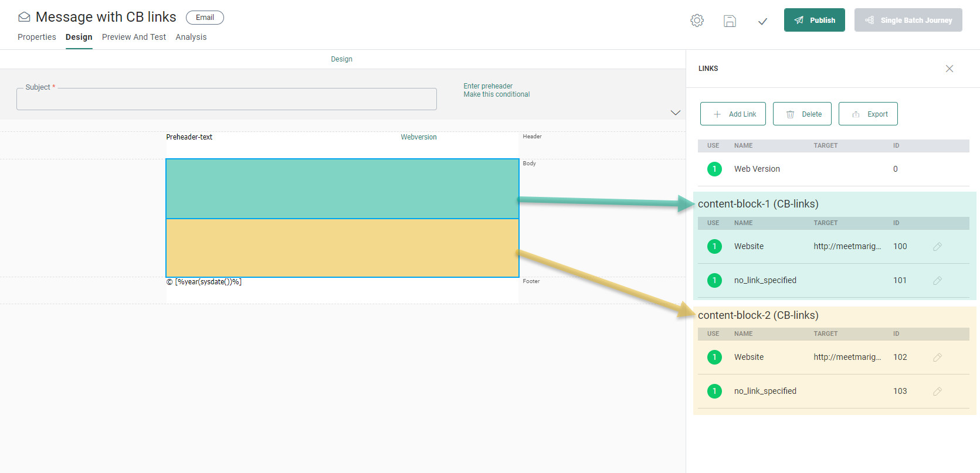Click the validate checkmark icon

[762, 22]
